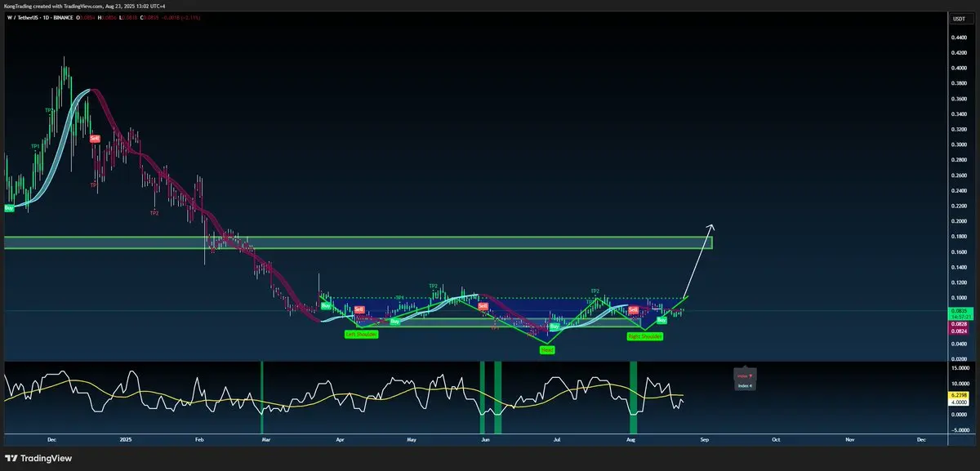Image resolution: width=980 pixels, height=471 pixels.
Task: Click the Apr label on time axis
Action: (x=340, y=438)
